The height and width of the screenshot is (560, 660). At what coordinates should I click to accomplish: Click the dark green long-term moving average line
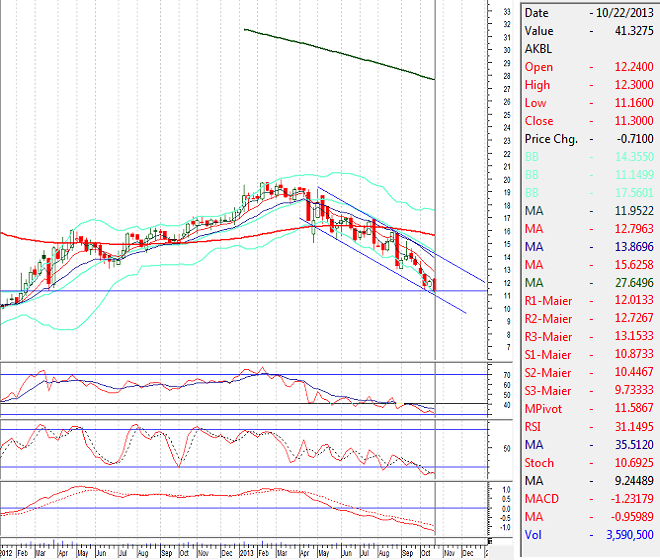[x=340, y=53]
